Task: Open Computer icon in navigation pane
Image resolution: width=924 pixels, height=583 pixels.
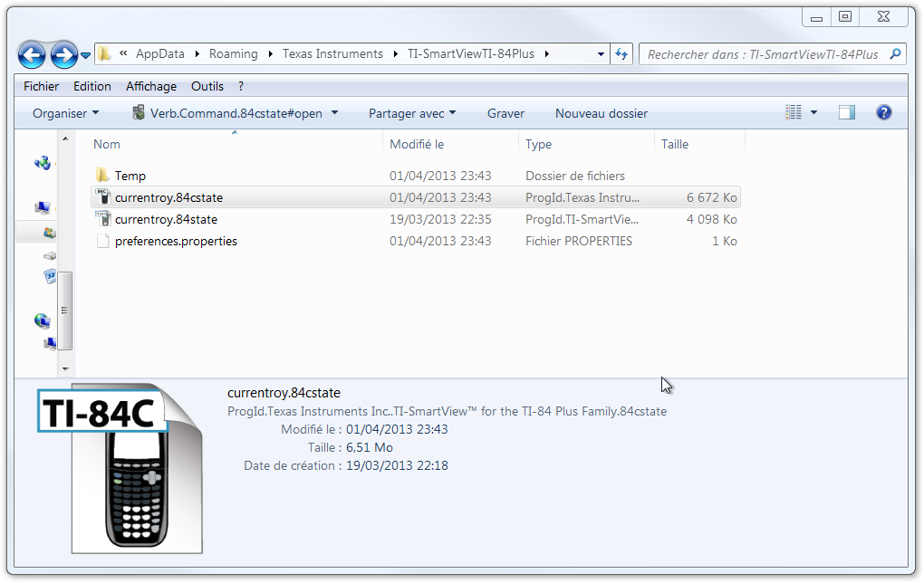Action: click(x=42, y=207)
